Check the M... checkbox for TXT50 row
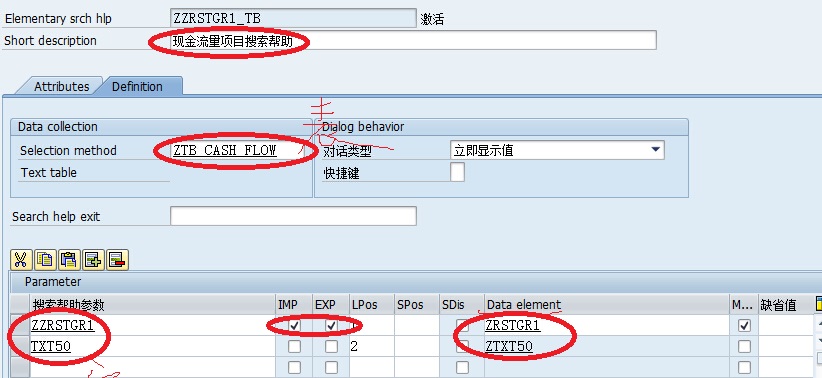Viewport: 822px width, 378px height. 744,347
